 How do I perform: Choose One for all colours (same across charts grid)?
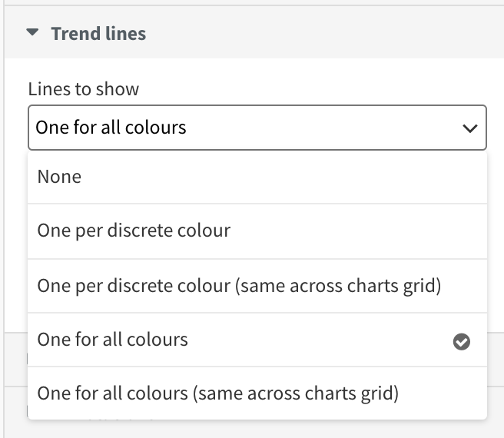(257, 393)
